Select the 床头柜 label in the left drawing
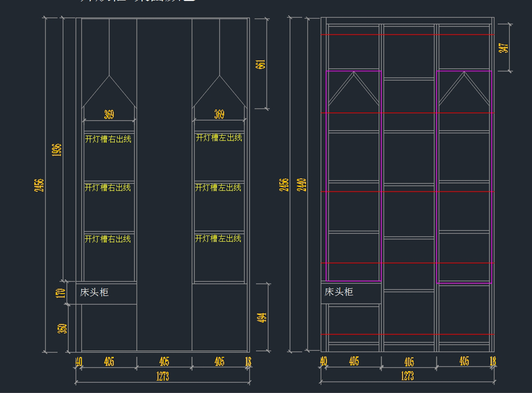This screenshot has width=532, height=393. pos(94,292)
